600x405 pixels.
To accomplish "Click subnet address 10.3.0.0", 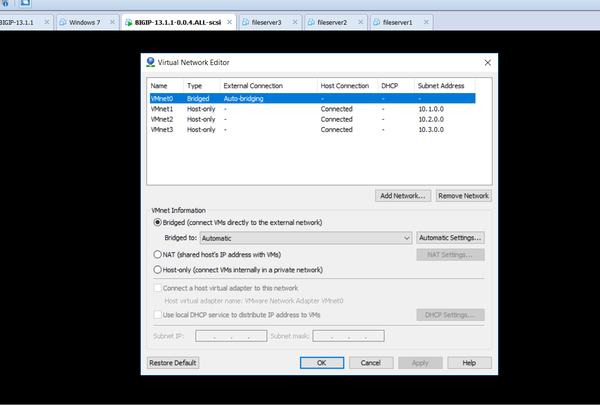I will pos(431,129).
